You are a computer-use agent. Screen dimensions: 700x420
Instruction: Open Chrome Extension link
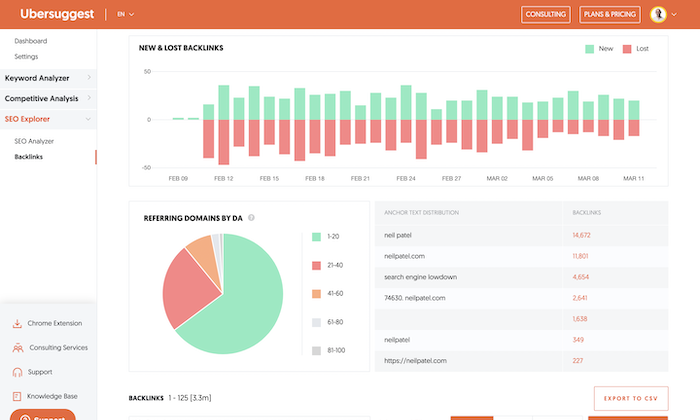pyautogui.click(x=54, y=323)
